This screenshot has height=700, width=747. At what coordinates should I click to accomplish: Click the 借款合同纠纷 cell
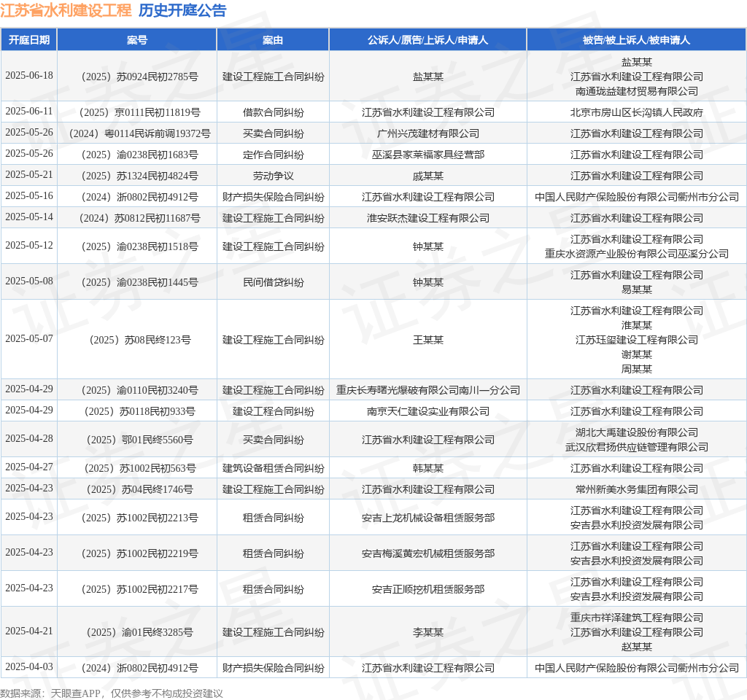pyautogui.click(x=273, y=112)
